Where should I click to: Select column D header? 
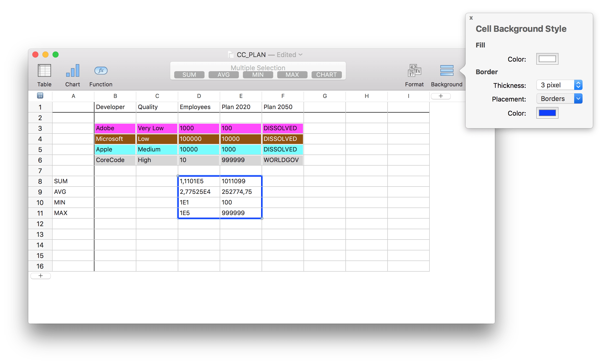pyautogui.click(x=199, y=96)
